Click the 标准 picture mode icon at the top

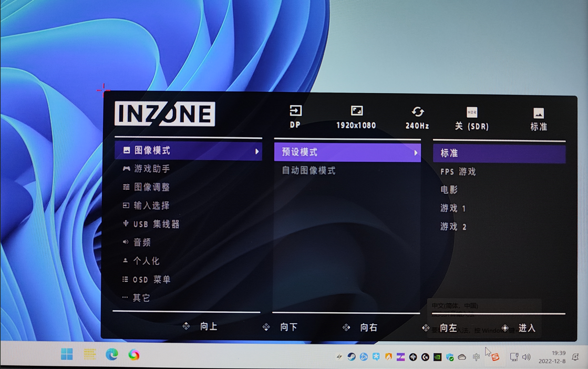point(539,113)
